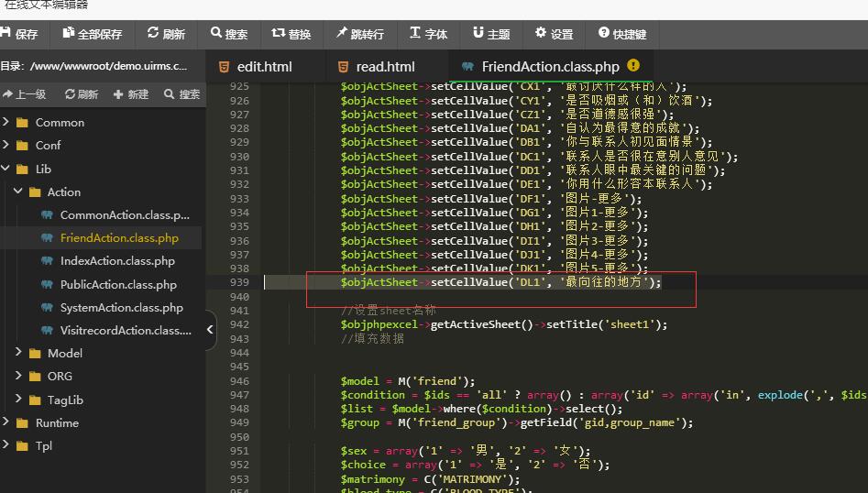This screenshot has height=493, width=868.
Task: Click the //填充数据 comment line
Action: (x=372, y=339)
